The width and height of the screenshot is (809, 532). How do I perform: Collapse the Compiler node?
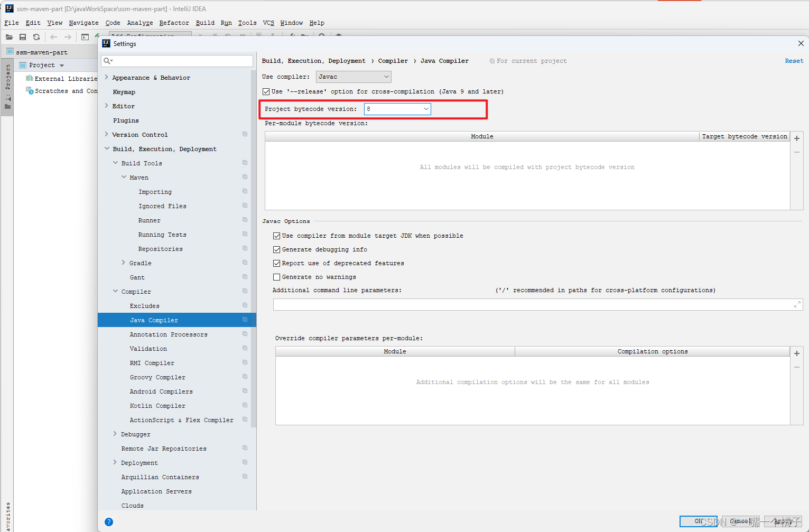(116, 291)
